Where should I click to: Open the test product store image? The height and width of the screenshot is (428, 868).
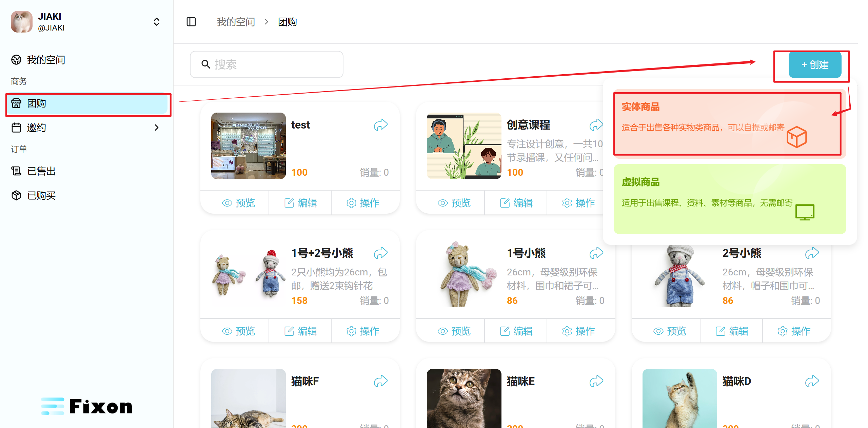248,146
